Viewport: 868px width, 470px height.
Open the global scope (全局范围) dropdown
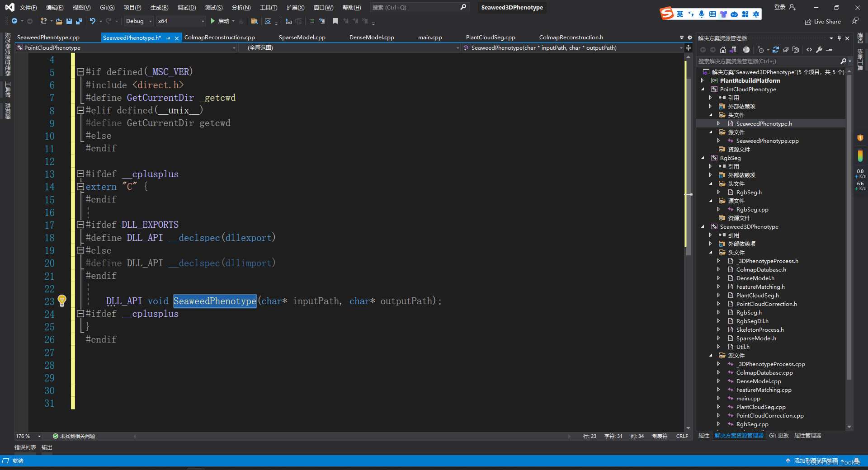point(353,47)
